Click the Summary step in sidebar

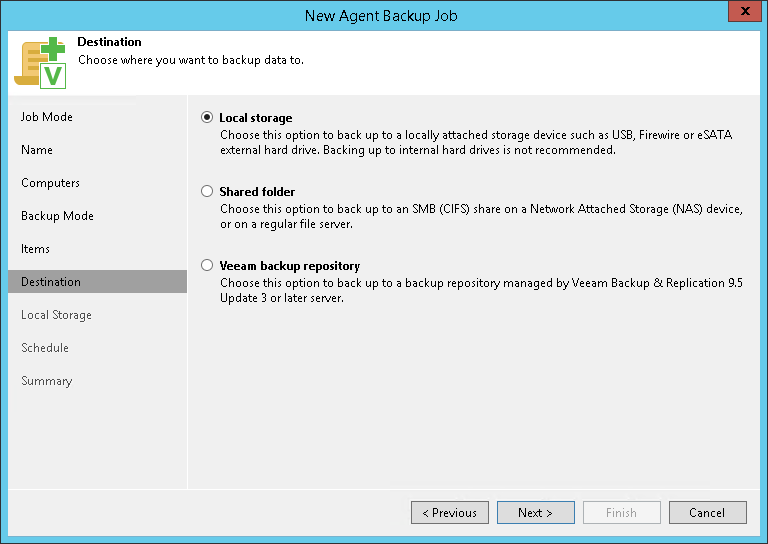click(x=46, y=381)
